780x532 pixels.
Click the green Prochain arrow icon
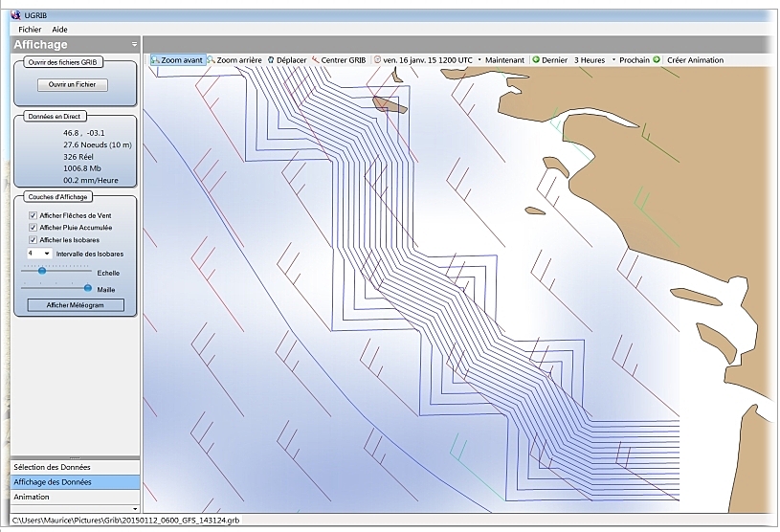[x=657, y=59]
